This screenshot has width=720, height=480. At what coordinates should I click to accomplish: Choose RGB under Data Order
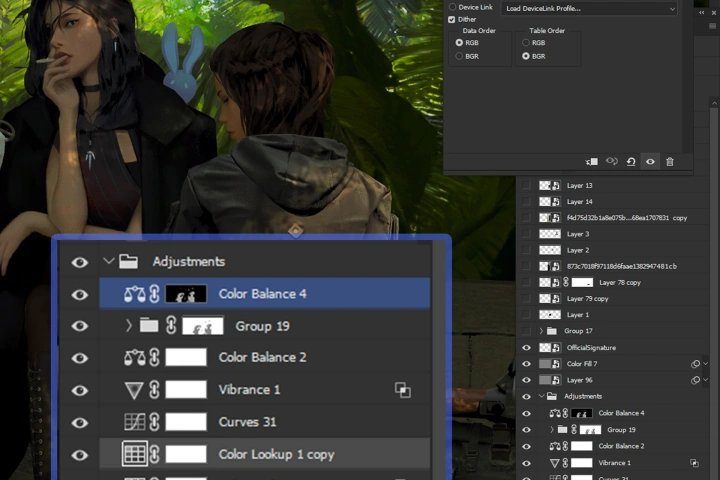pyautogui.click(x=459, y=43)
